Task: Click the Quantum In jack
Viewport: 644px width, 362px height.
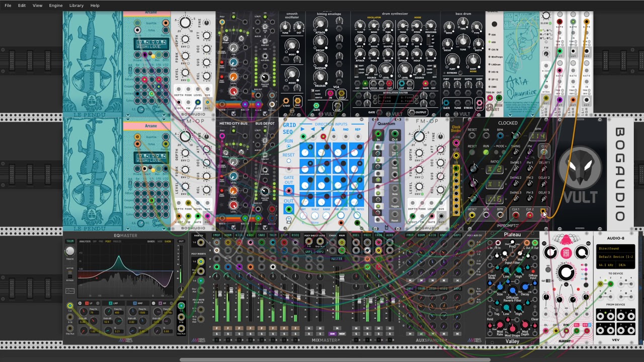Action: [x=378, y=134]
